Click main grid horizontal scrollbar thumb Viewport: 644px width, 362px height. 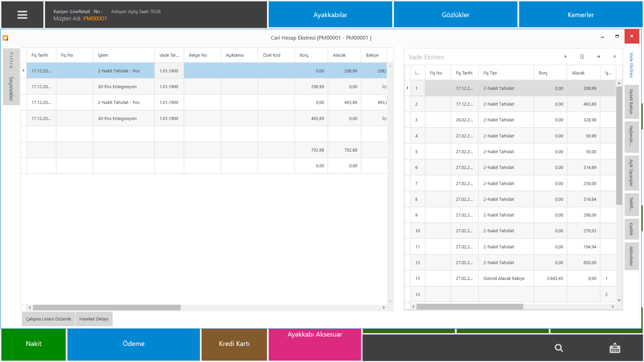pos(107,307)
